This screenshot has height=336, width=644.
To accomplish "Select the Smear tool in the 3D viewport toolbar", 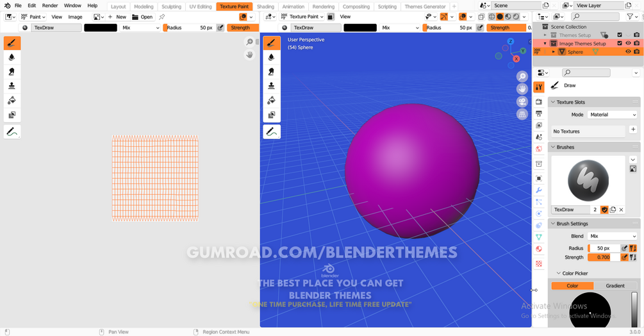I will 272,72.
